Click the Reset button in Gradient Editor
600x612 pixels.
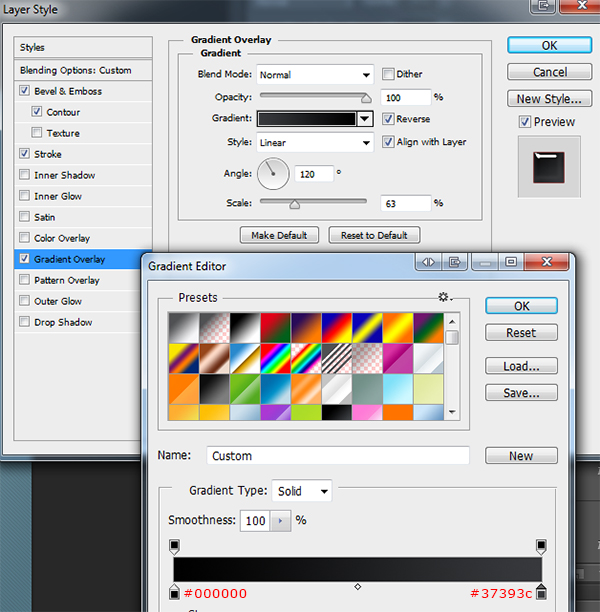coord(522,333)
